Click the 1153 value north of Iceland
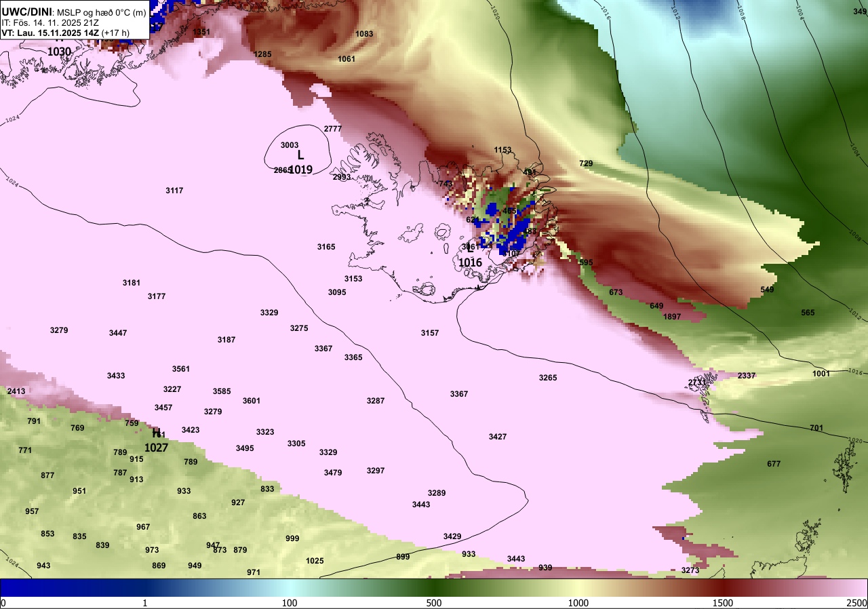The height and width of the screenshot is (609, 868). tap(502, 150)
